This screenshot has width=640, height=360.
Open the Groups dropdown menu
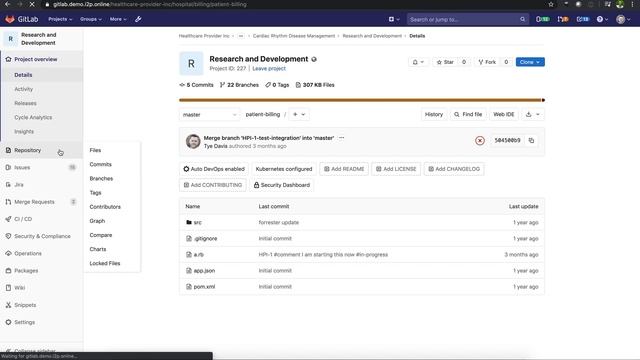point(91,19)
